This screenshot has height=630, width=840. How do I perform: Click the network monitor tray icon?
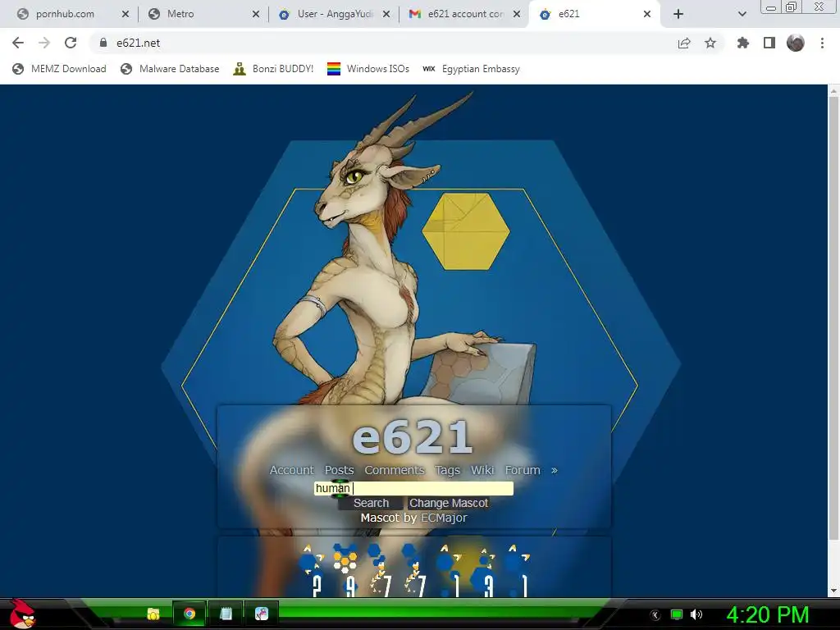pos(677,614)
